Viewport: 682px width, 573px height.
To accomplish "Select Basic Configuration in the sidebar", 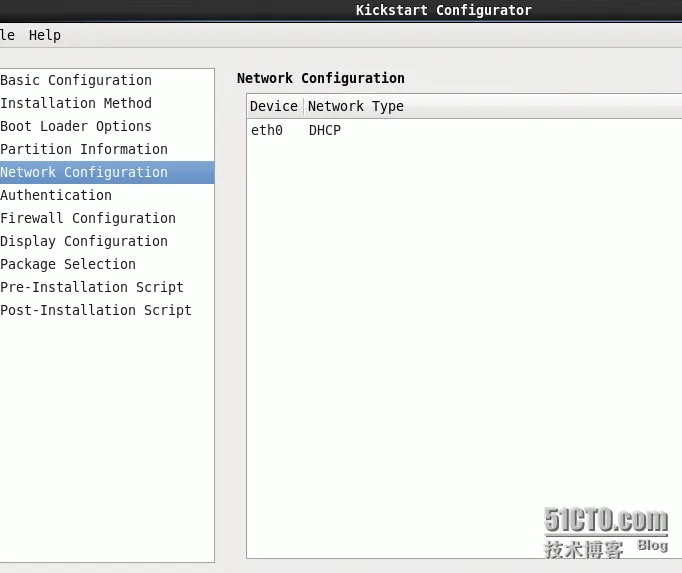I will point(107,80).
